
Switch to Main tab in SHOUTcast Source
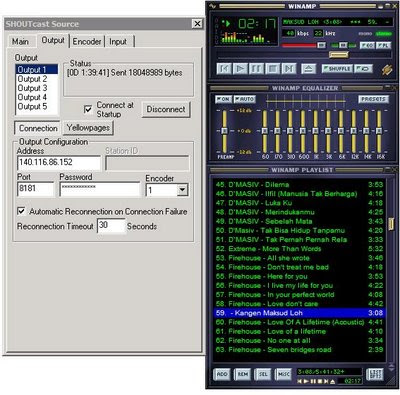coord(20,41)
